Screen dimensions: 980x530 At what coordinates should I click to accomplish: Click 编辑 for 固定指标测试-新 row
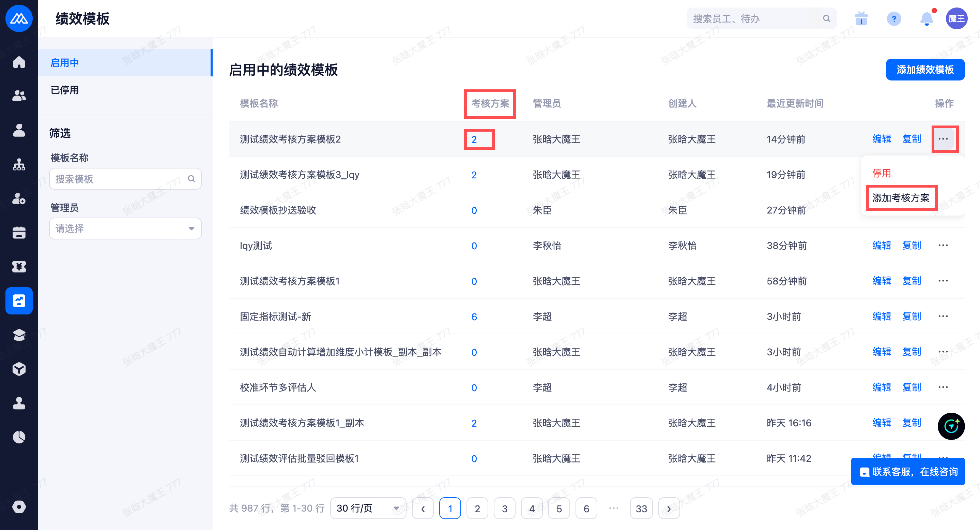click(882, 316)
